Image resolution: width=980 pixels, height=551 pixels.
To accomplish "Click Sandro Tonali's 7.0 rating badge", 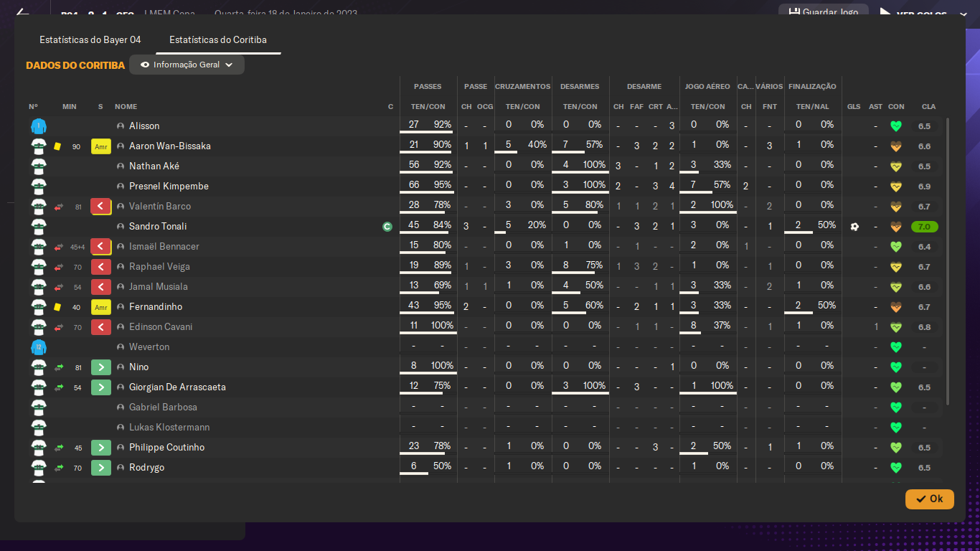I will tap(925, 227).
